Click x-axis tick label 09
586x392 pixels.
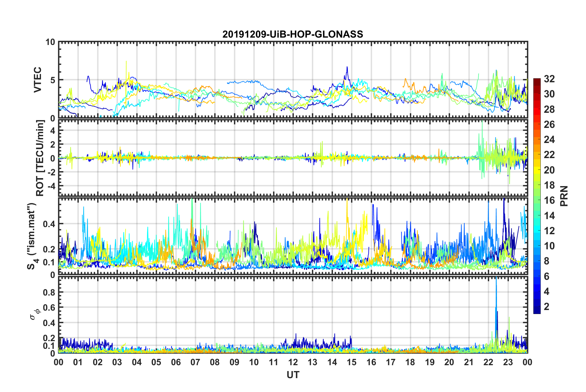pyautogui.click(x=234, y=362)
